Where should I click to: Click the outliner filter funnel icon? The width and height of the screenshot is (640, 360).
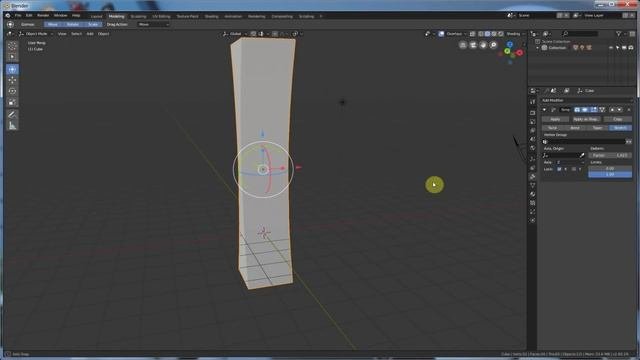(619, 33)
